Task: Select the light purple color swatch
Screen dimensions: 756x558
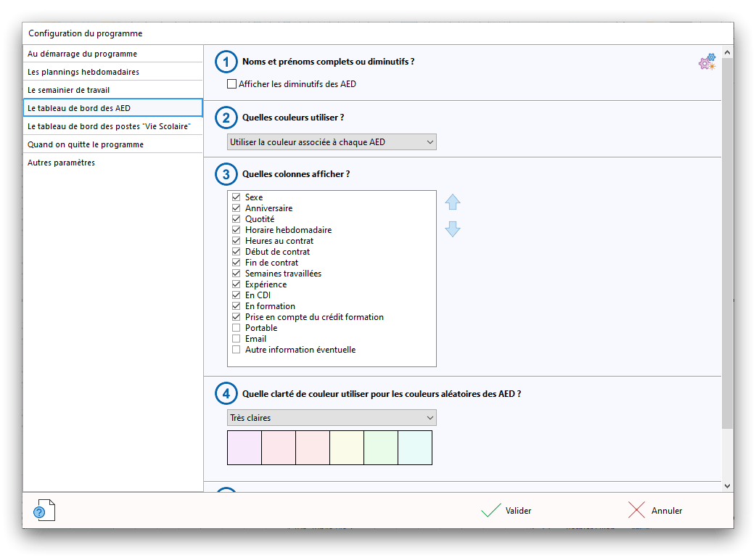Action: click(x=245, y=448)
